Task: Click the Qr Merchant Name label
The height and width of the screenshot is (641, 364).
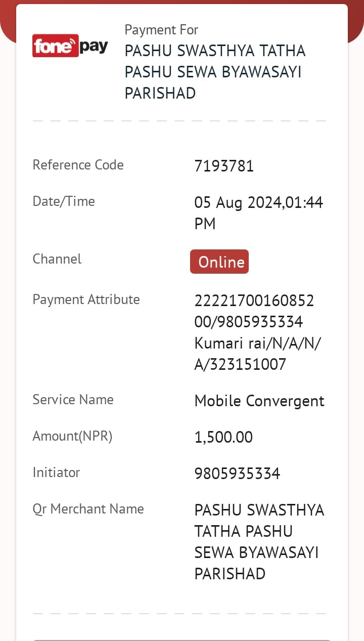Action: pos(88,509)
